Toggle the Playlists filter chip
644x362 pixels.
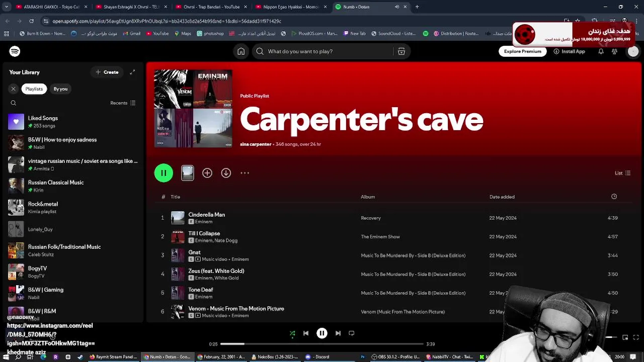[34, 89]
